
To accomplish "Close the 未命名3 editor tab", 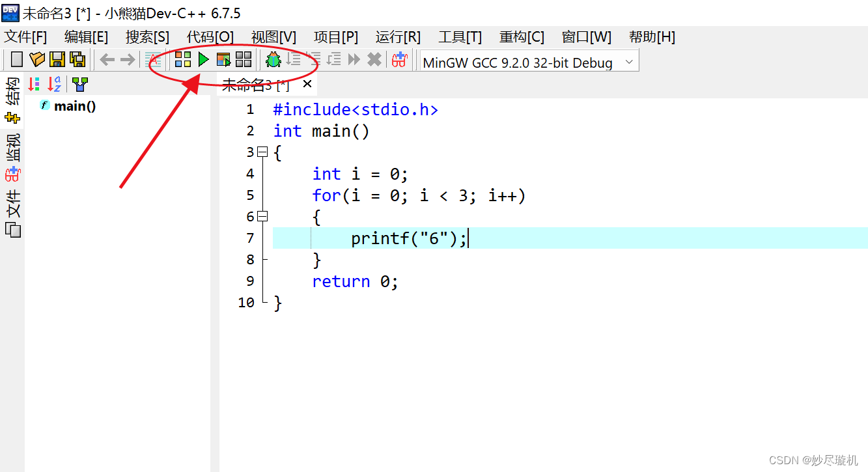I will pyautogui.click(x=306, y=83).
